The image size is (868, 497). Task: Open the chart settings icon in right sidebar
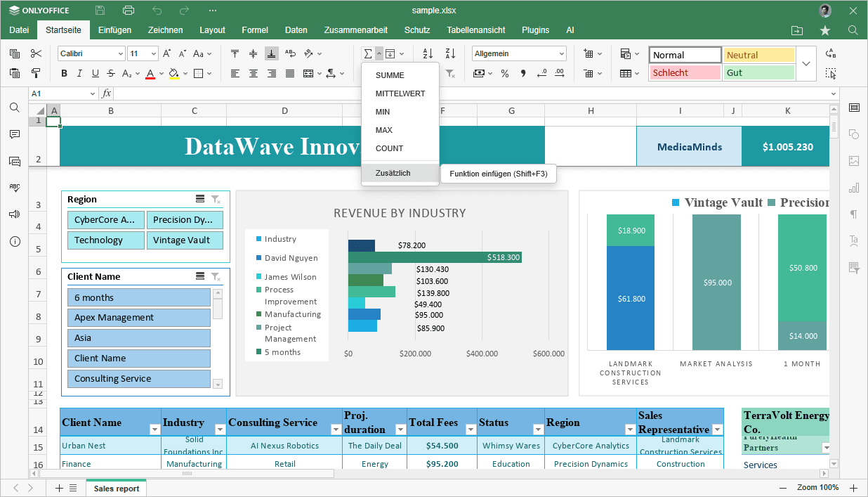click(854, 188)
